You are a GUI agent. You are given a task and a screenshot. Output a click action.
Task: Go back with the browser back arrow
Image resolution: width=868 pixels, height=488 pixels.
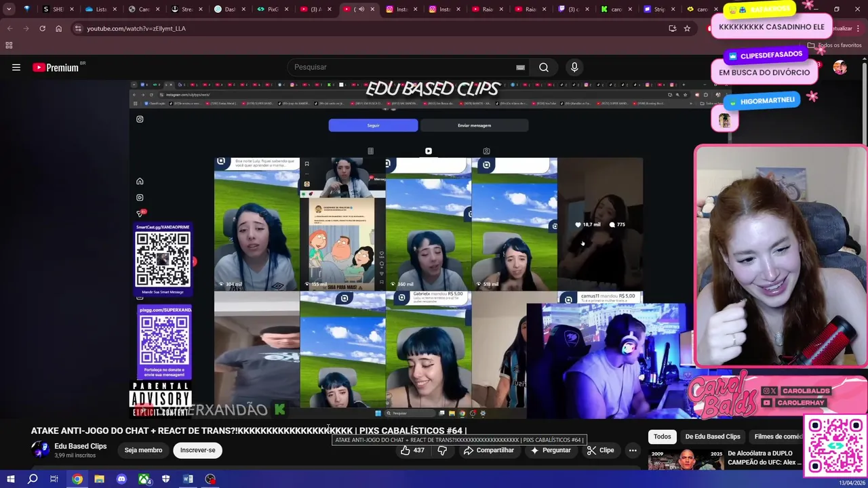click(9, 28)
